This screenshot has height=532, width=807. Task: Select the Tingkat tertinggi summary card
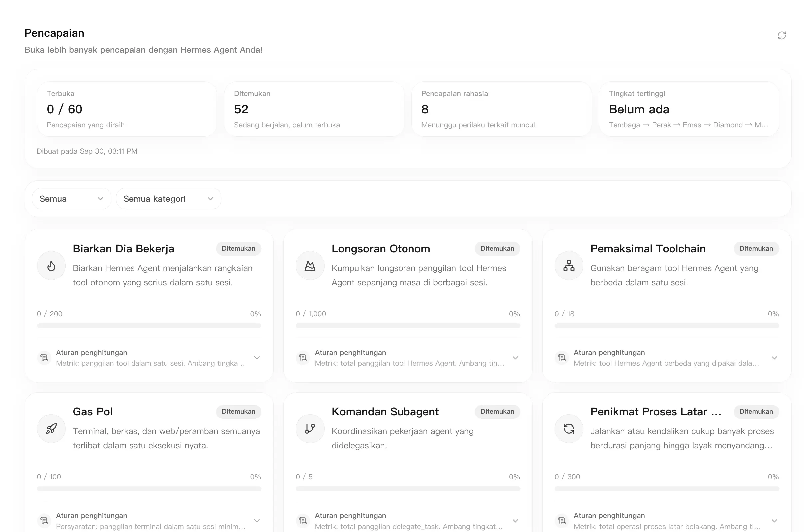[689, 109]
